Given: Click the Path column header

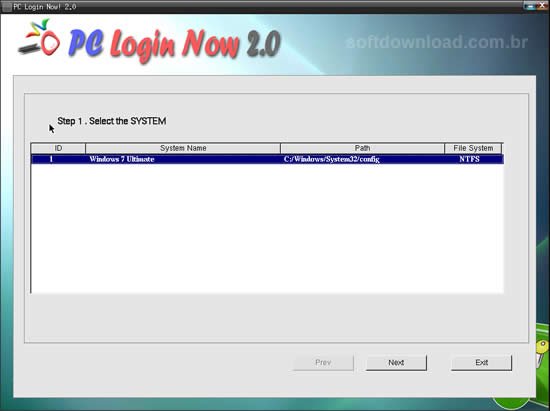Looking at the screenshot, I should [362, 148].
